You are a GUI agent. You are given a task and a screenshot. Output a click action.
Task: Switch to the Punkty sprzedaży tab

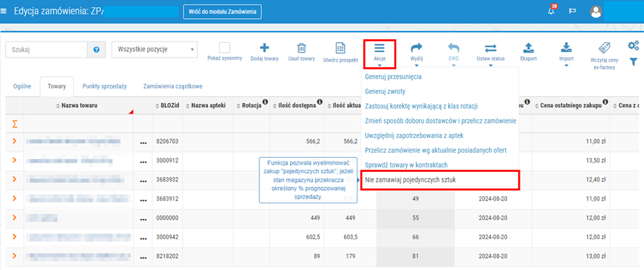click(105, 86)
